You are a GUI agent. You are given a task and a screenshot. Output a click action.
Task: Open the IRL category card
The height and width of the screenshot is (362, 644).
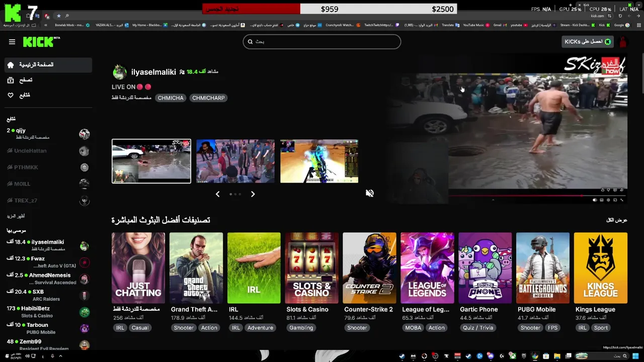tap(254, 268)
